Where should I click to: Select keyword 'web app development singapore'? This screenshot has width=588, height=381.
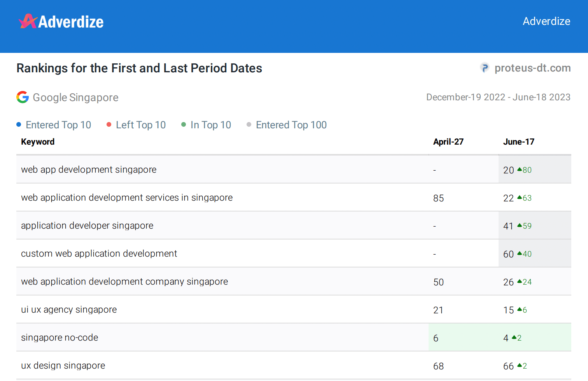pos(89,170)
